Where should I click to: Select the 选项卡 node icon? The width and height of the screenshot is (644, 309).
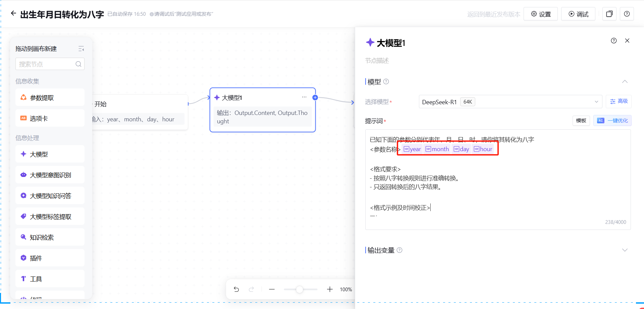tap(23, 118)
